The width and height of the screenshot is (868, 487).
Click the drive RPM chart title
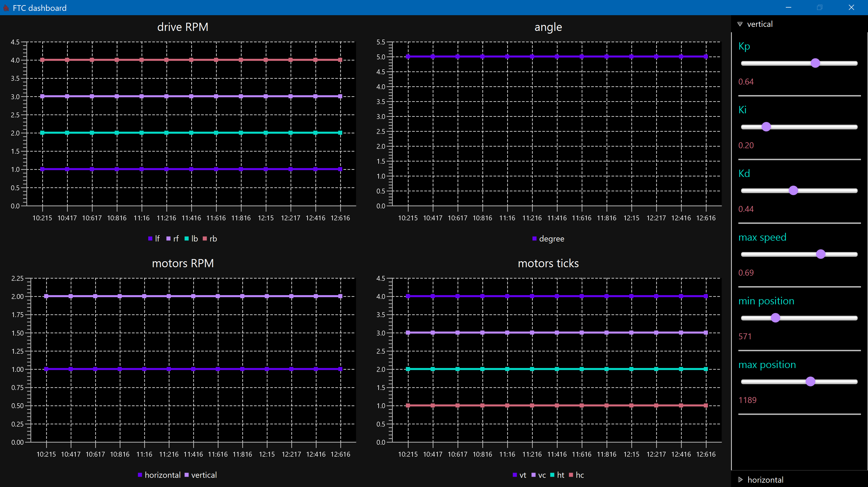pos(183,27)
